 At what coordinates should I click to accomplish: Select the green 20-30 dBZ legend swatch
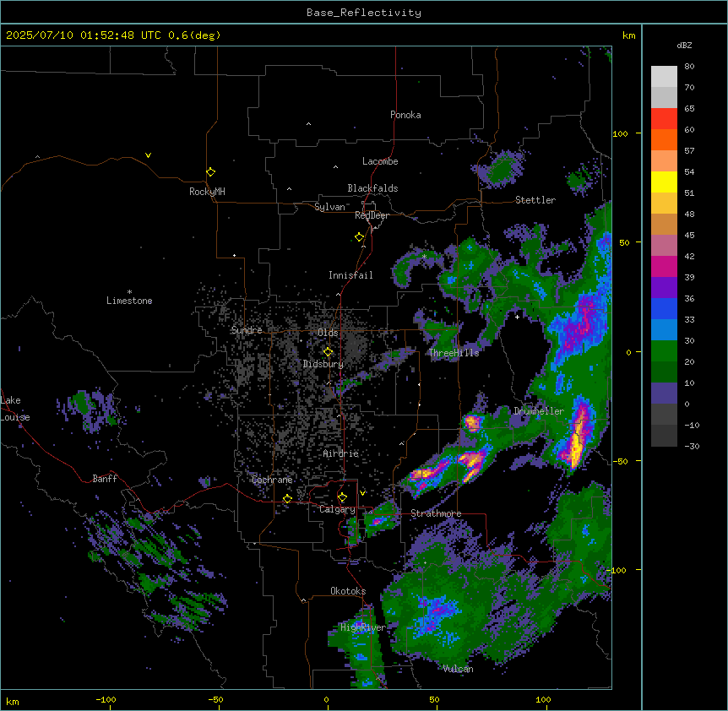[x=664, y=351]
